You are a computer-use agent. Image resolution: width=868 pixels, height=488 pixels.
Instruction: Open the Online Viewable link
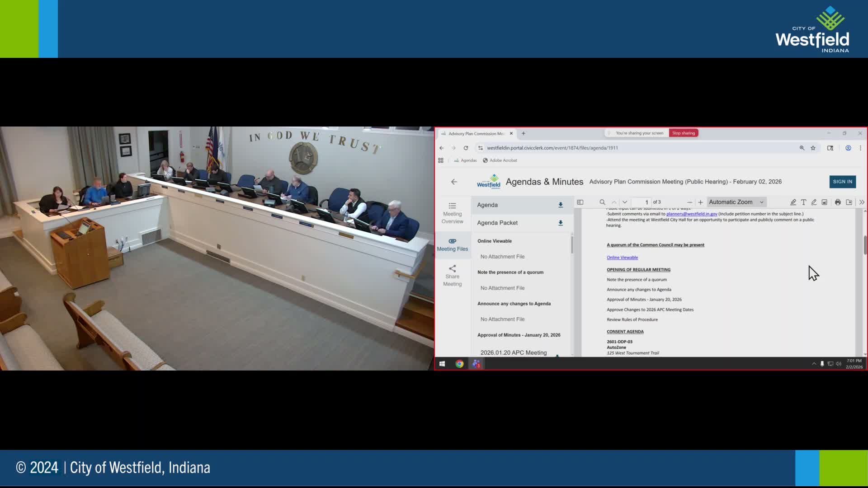[x=622, y=258]
